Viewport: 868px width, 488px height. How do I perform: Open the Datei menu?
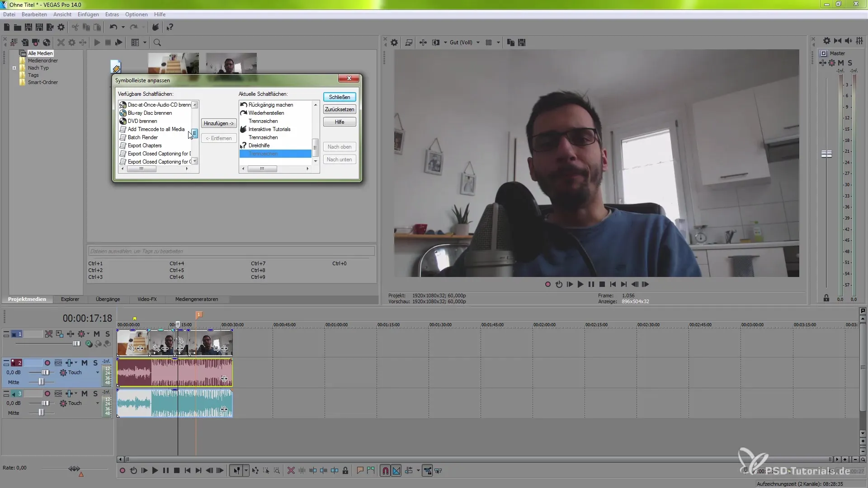pyautogui.click(x=9, y=14)
